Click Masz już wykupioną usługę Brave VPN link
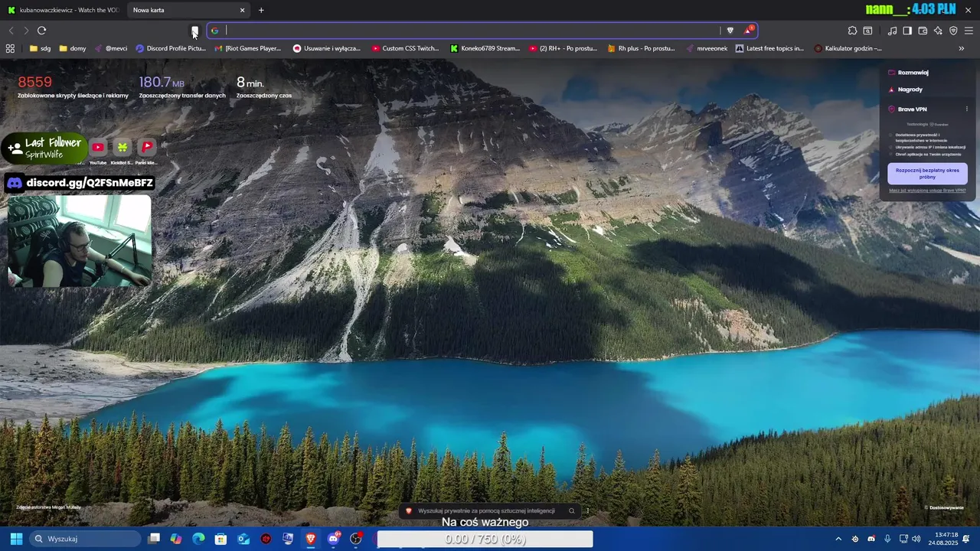980x551 pixels. coord(927,191)
